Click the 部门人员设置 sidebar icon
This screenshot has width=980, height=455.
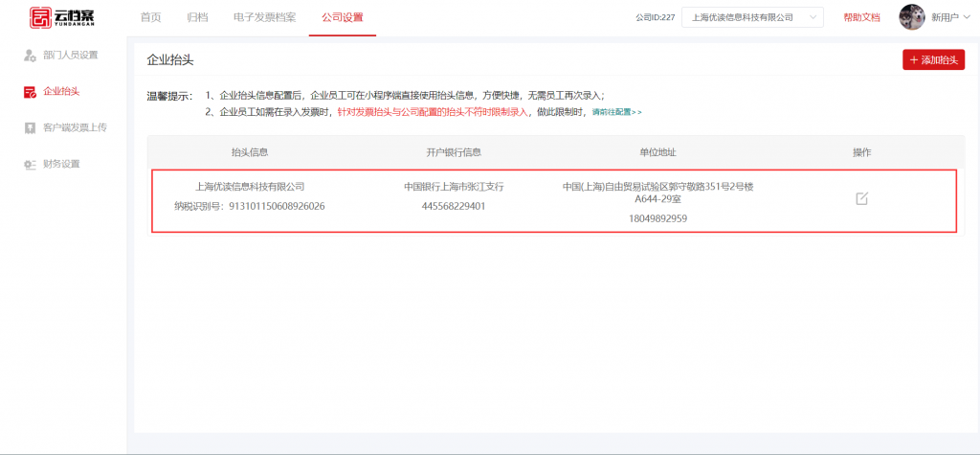pos(30,55)
